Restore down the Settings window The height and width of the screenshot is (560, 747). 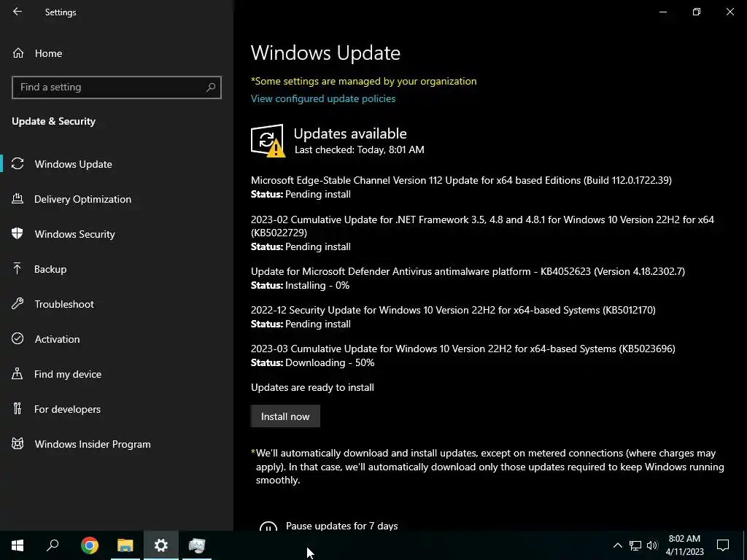(697, 12)
